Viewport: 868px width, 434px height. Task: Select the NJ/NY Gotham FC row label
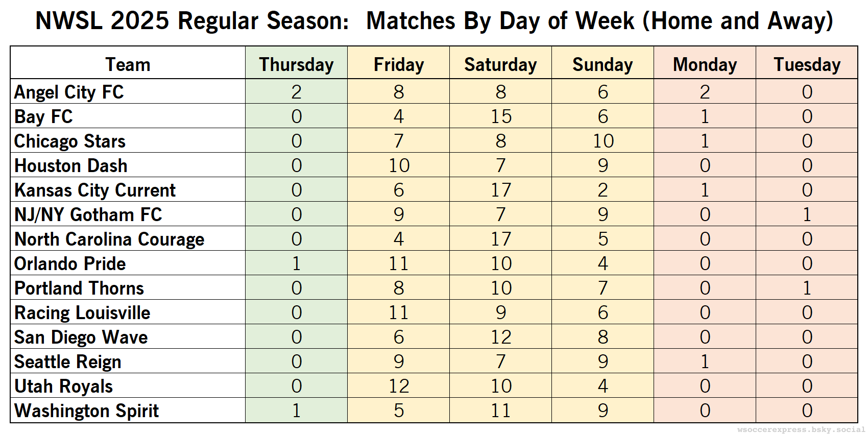click(x=88, y=214)
